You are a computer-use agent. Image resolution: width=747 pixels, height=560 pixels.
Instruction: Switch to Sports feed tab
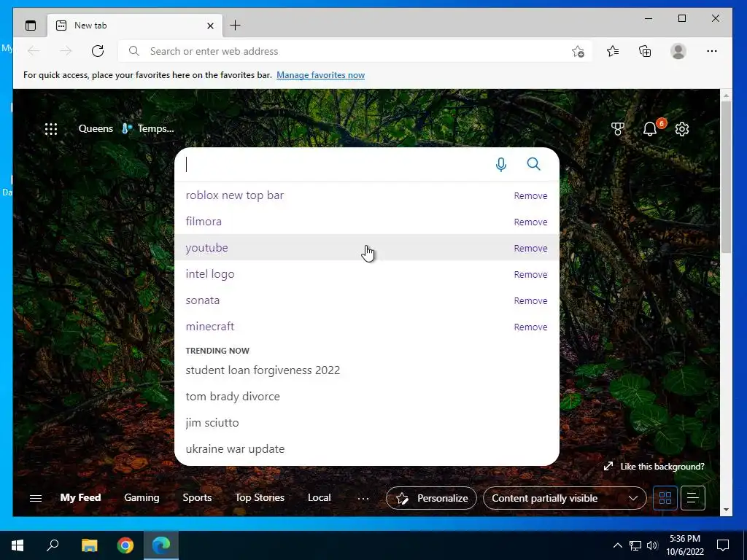click(x=197, y=497)
